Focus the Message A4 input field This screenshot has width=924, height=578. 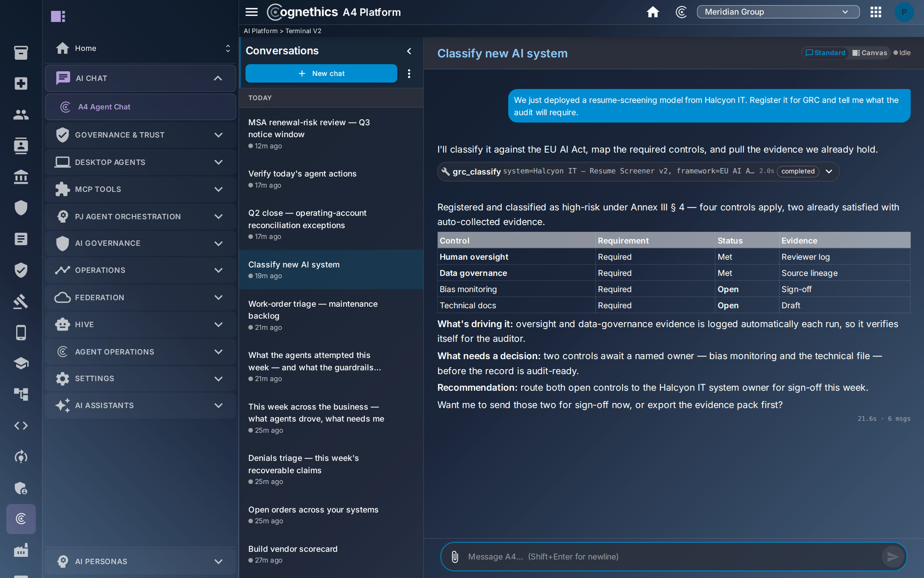pyautogui.click(x=672, y=556)
